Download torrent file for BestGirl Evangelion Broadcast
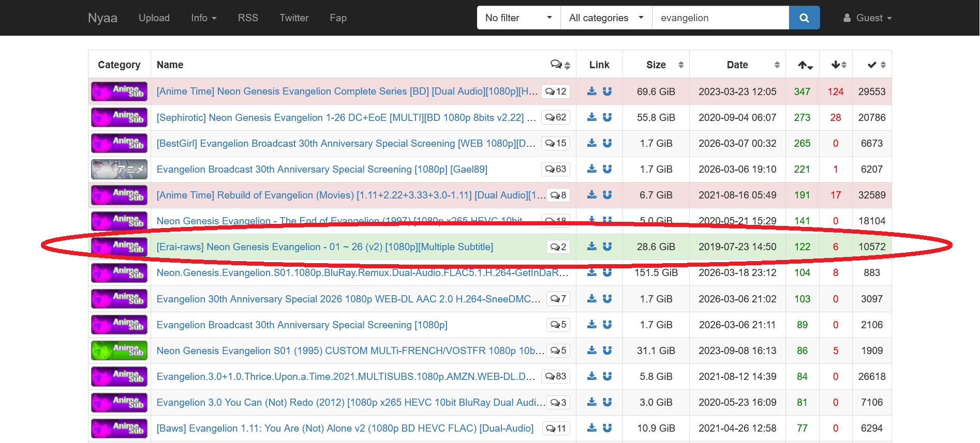 (x=592, y=143)
